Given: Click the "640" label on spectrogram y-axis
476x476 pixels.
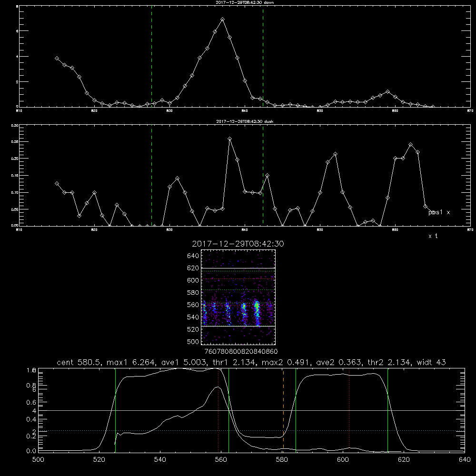Looking at the screenshot, I should 193,256.
